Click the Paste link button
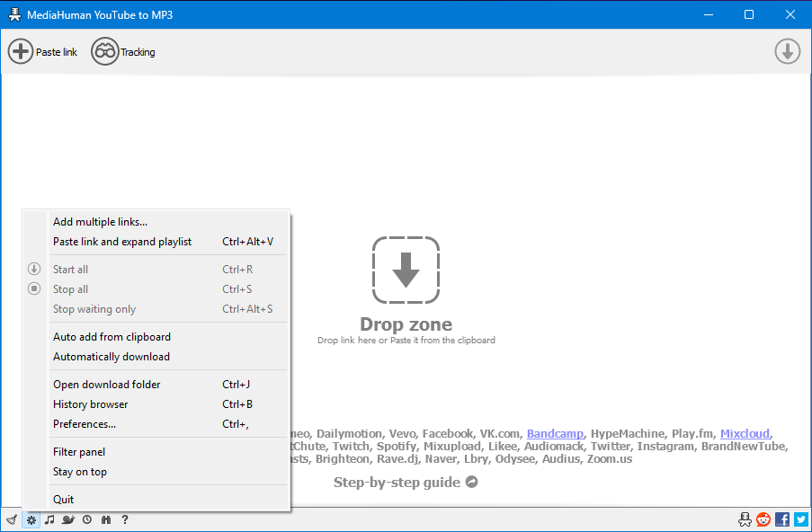 [x=42, y=52]
